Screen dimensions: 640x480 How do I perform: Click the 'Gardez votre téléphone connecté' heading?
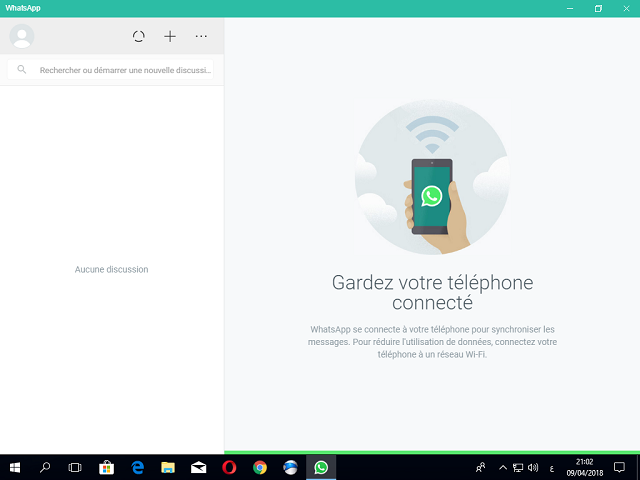coord(432,293)
